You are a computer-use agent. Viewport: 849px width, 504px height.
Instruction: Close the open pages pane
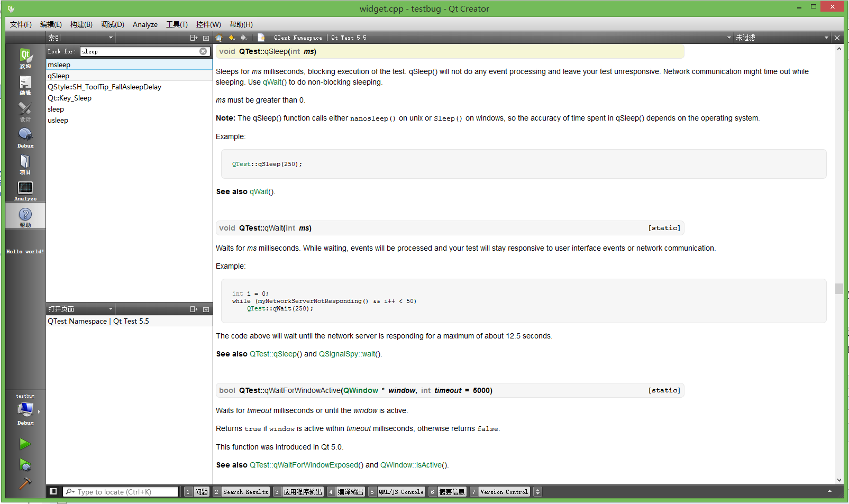[x=206, y=309]
